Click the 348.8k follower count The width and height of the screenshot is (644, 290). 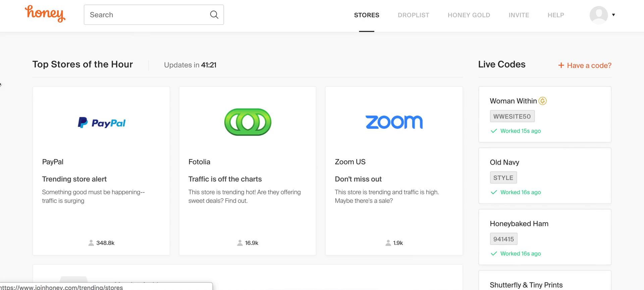coord(105,243)
